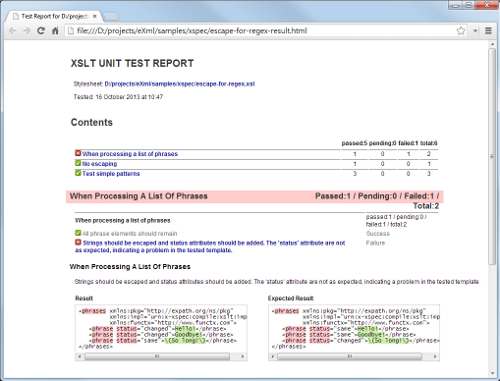Screen dimensions: 500x381
Task: Click left arrow of Expected Result scrollbar
Action: tap(272, 357)
